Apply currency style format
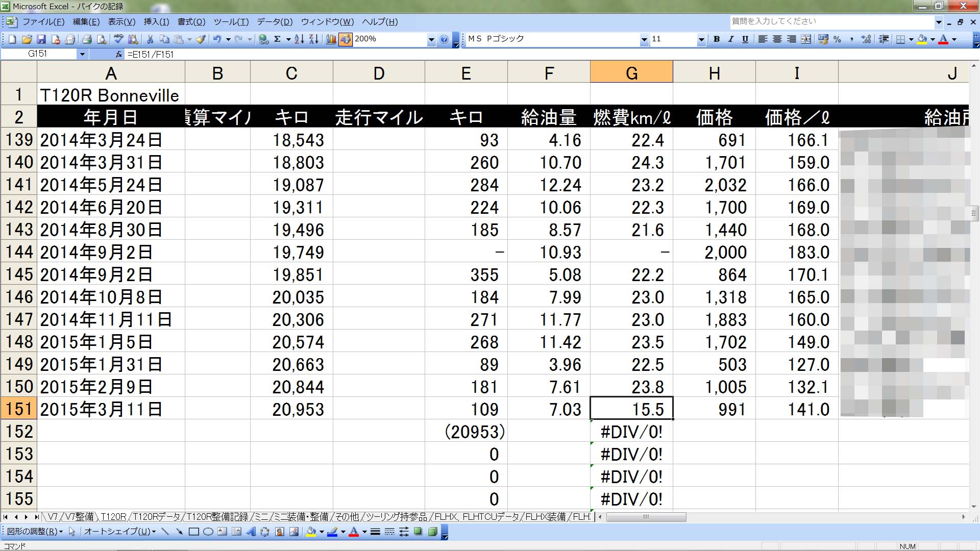Viewport: 980px width, 551px height. click(x=823, y=39)
